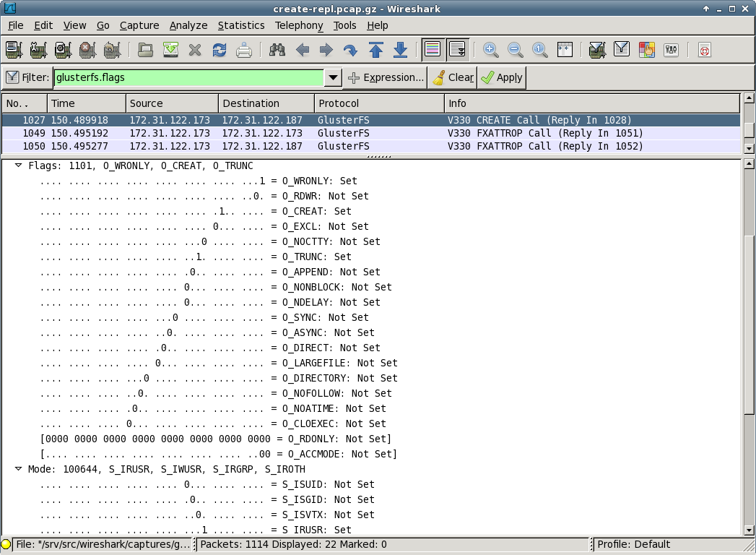Open the Capture menu
The image size is (756, 555).
tap(139, 25)
